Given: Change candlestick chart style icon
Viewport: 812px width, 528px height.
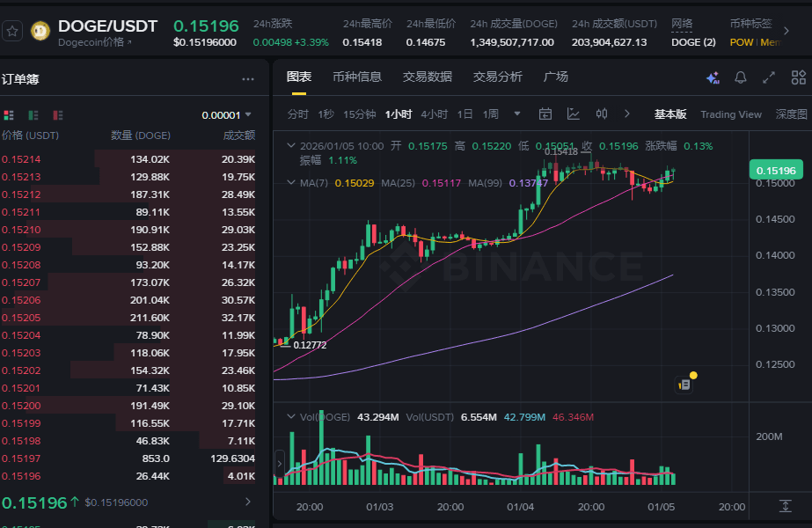Looking at the screenshot, I should (x=601, y=114).
